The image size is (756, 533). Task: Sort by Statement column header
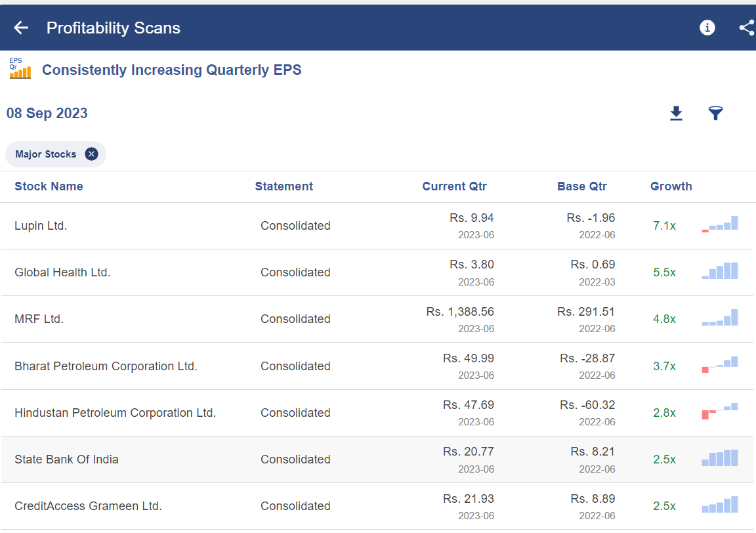pos(284,186)
